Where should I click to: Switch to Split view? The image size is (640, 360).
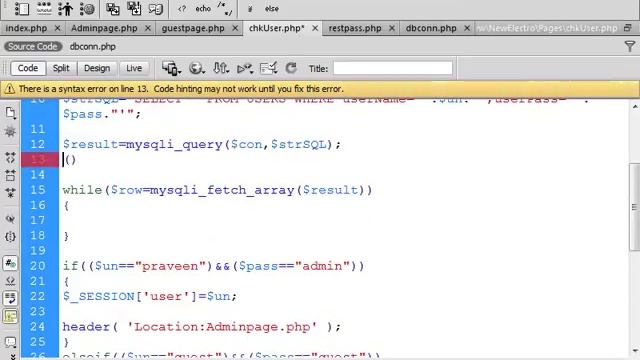61,68
